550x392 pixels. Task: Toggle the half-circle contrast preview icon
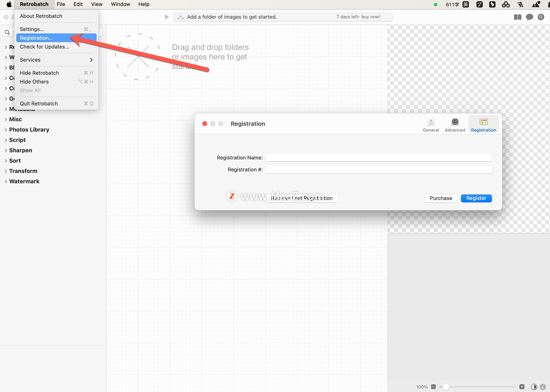click(x=534, y=387)
